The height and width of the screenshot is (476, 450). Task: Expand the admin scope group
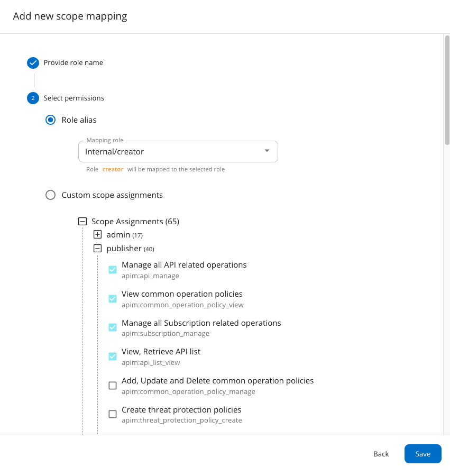click(97, 234)
